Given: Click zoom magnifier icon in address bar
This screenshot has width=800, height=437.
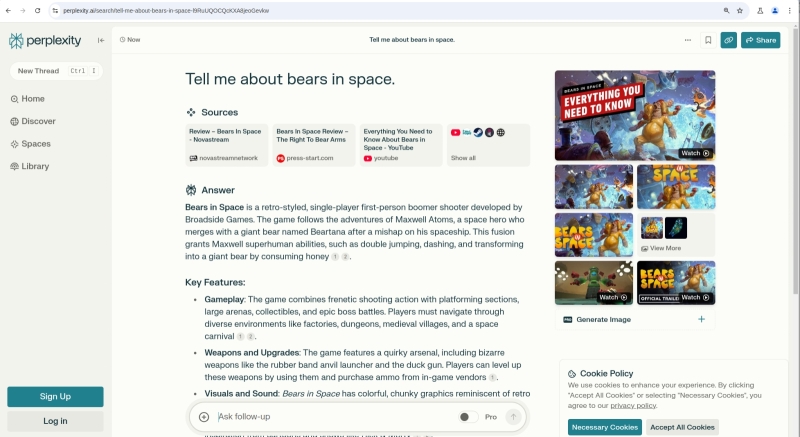Looking at the screenshot, I should (x=726, y=10).
